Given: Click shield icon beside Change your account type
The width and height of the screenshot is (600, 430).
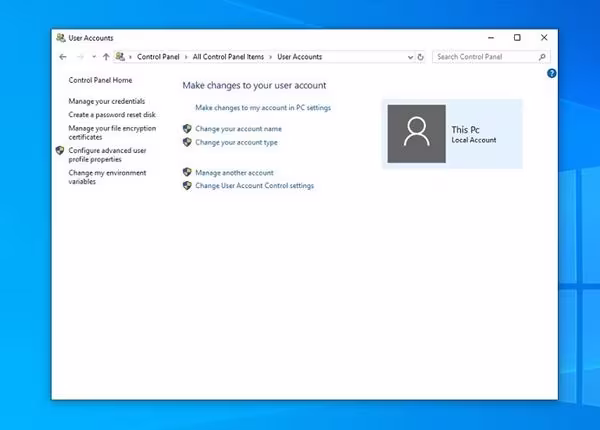Looking at the screenshot, I should point(187,142).
